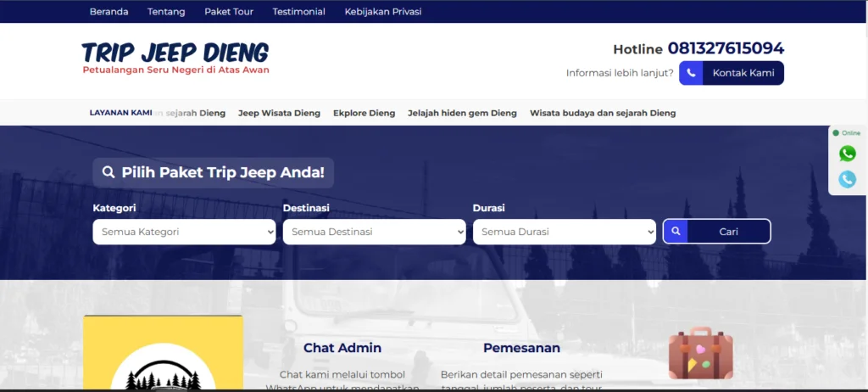The image size is (868, 392).
Task: Open the Ekplore Dieng link
Action: 364,113
